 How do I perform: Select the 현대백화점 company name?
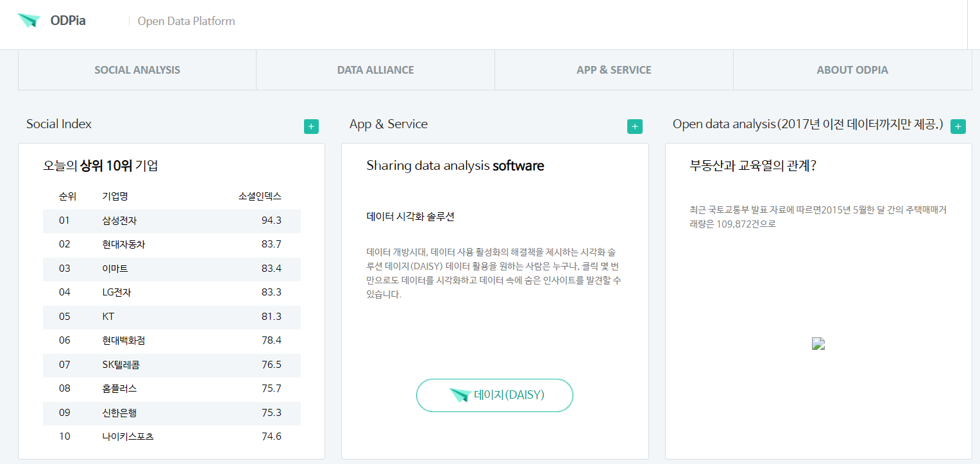124,340
